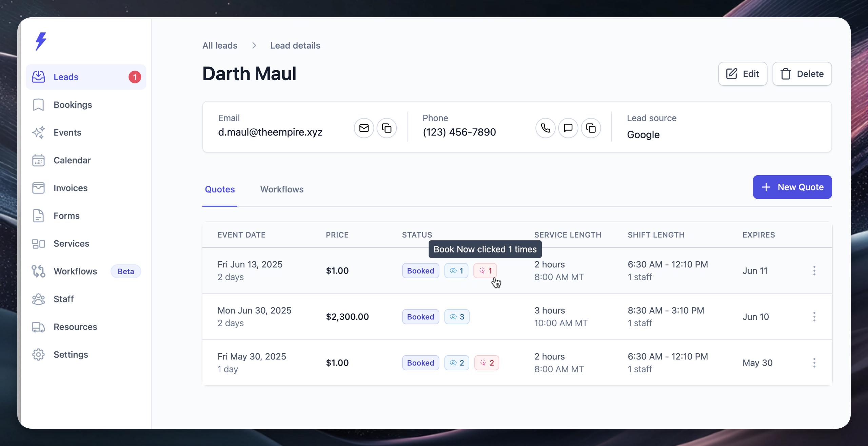868x446 pixels.
Task: Open the options menu for the May 30 quote
Action: [x=814, y=363]
